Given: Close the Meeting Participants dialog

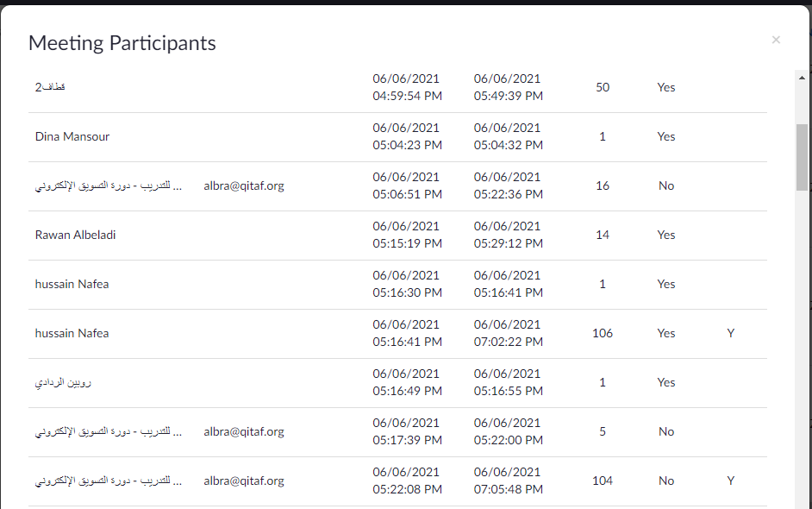Looking at the screenshot, I should (x=776, y=40).
